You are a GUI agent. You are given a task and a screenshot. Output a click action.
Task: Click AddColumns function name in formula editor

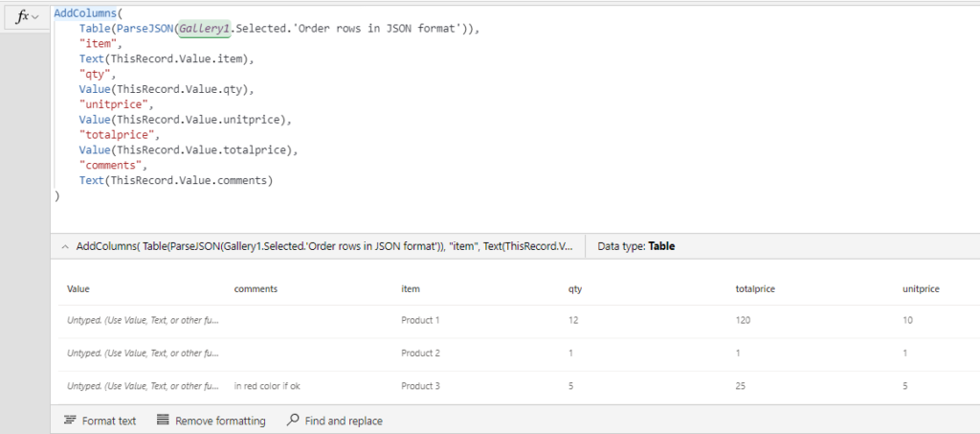pyautogui.click(x=88, y=12)
